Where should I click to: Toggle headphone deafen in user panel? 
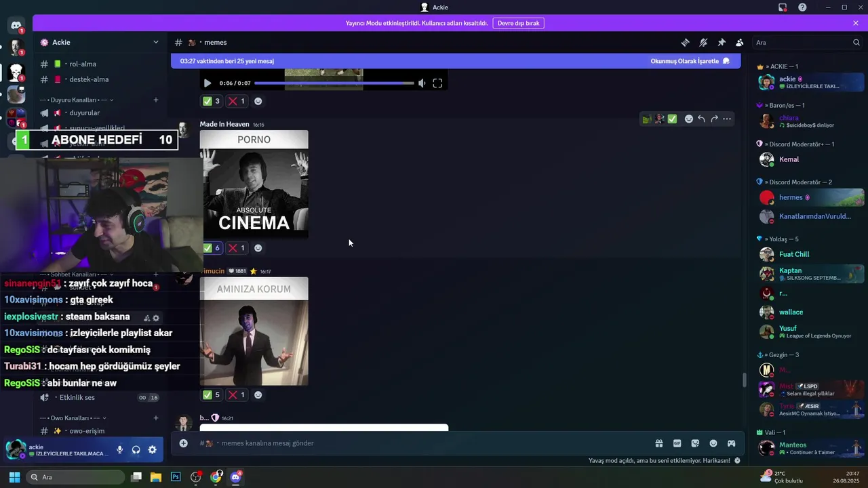[136, 449]
